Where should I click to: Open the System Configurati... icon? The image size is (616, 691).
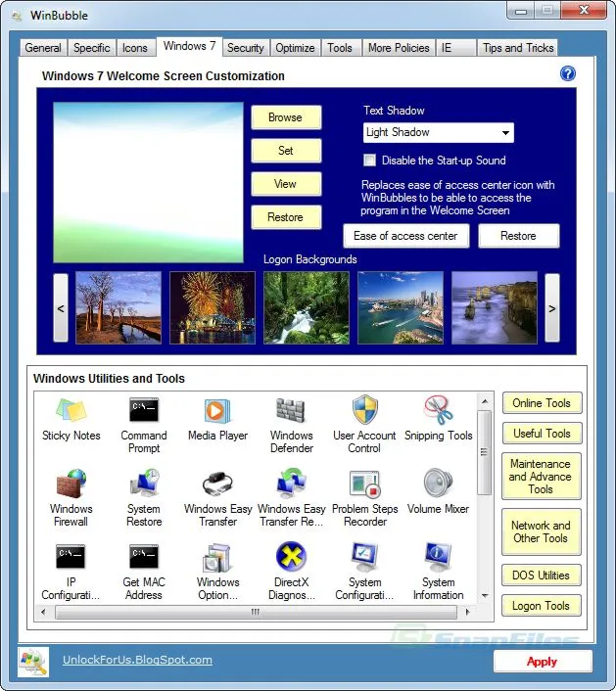(364, 557)
